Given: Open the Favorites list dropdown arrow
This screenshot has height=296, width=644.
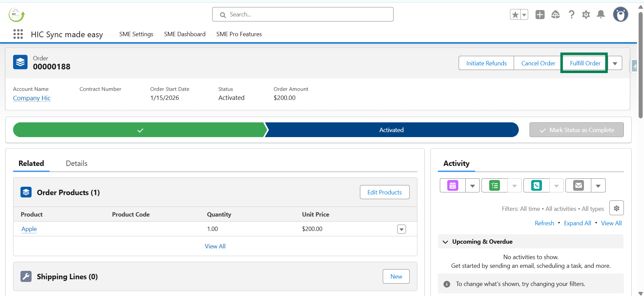Looking at the screenshot, I should pos(524,14).
